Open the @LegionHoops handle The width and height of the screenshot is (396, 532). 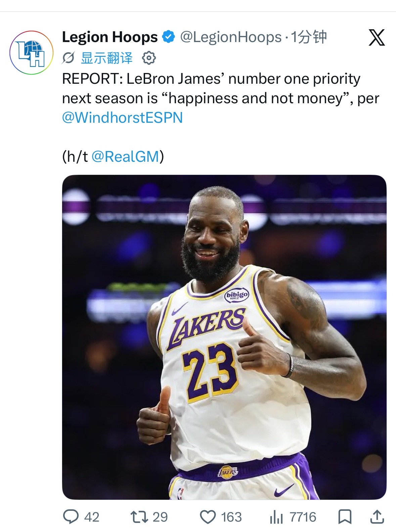(231, 37)
